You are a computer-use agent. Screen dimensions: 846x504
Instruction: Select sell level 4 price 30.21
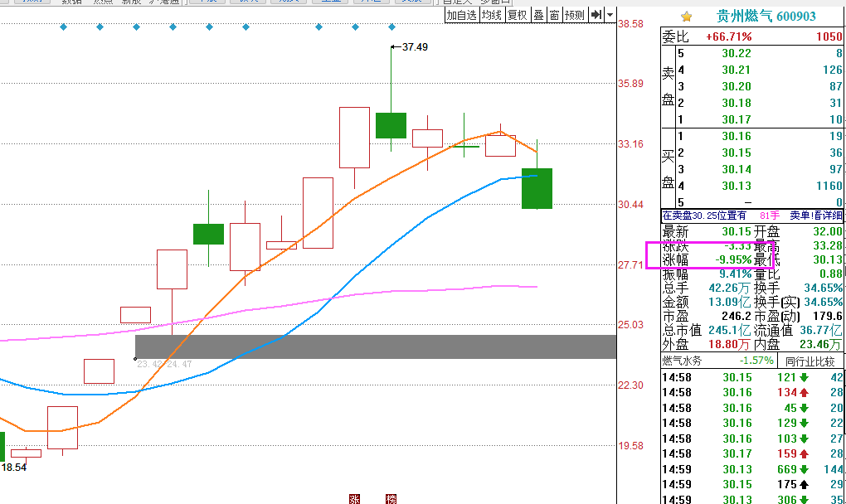[x=737, y=70]
